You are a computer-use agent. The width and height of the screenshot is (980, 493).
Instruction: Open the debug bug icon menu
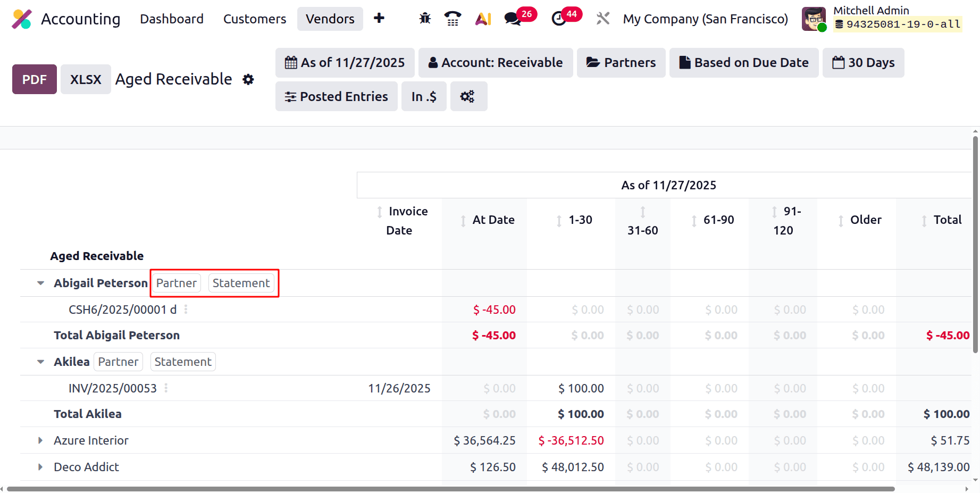tap(425, 19)
